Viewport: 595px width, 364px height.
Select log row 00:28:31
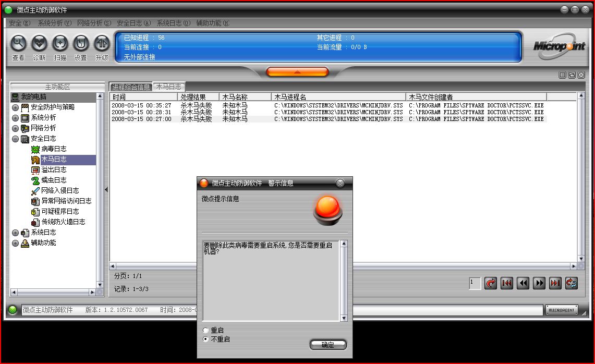click(328, 112)
